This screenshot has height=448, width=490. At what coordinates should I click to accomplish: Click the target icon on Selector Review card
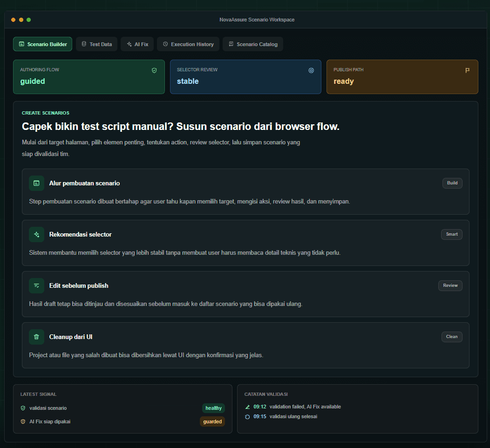[x=311, y=71]
